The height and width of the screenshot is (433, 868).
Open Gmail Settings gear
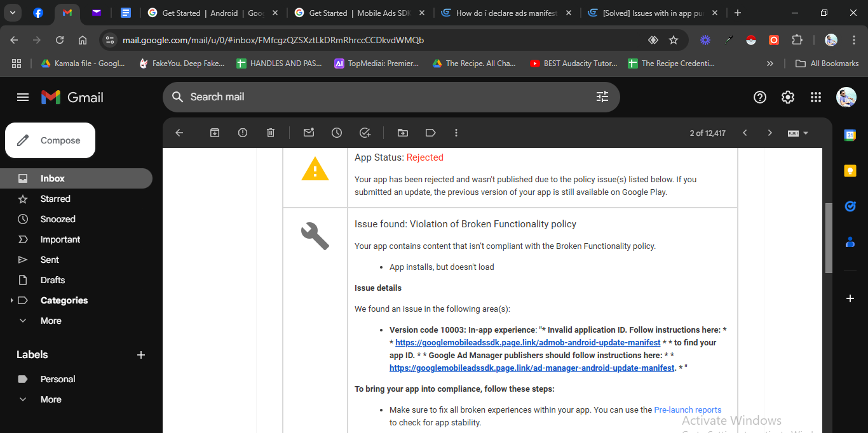[787, 97]
